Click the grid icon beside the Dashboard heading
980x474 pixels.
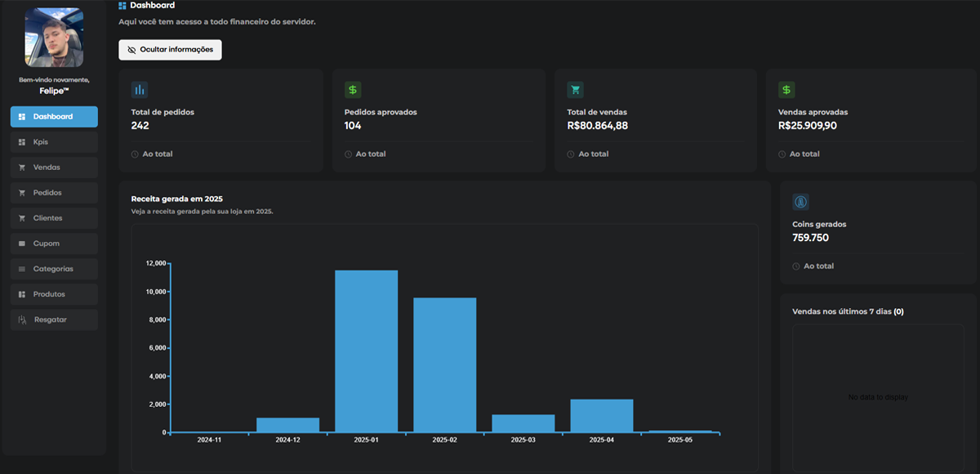122,6
